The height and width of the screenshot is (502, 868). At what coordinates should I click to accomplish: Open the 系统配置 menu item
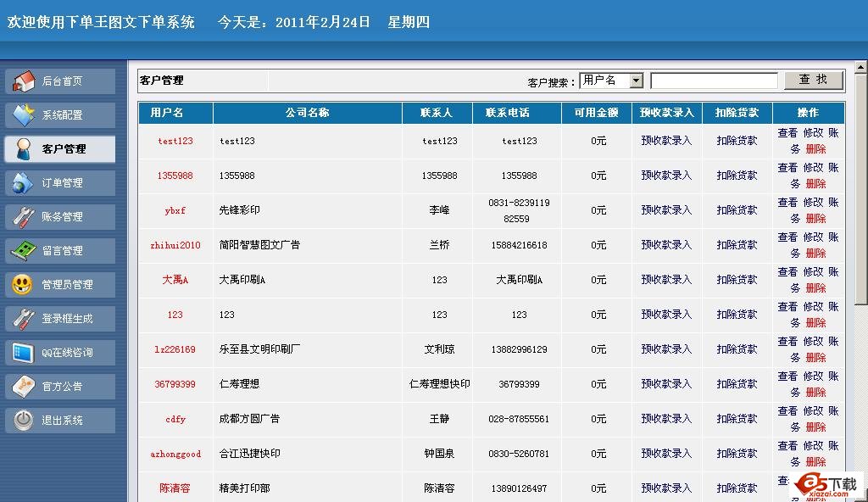click(60, 114)
